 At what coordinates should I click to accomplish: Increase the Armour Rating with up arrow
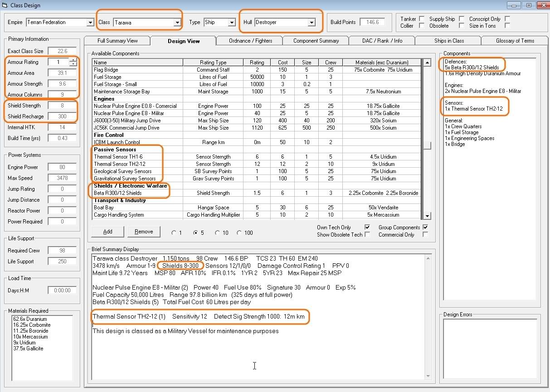[73, 60]
